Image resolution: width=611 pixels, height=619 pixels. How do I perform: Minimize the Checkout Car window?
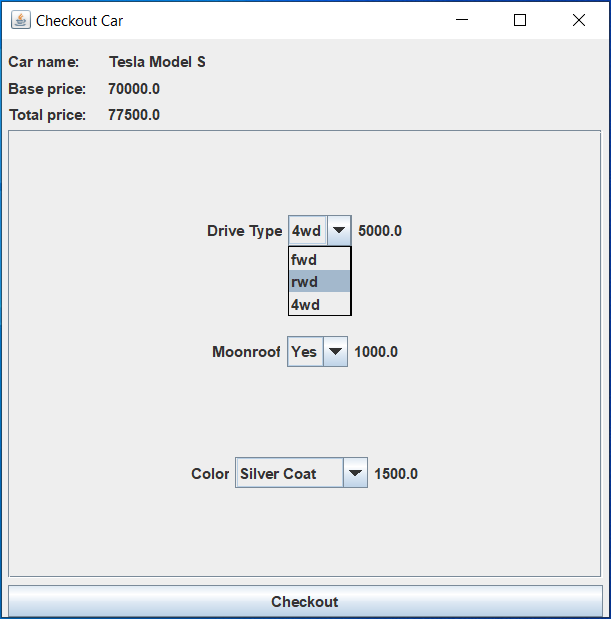[x=462, y=20]
